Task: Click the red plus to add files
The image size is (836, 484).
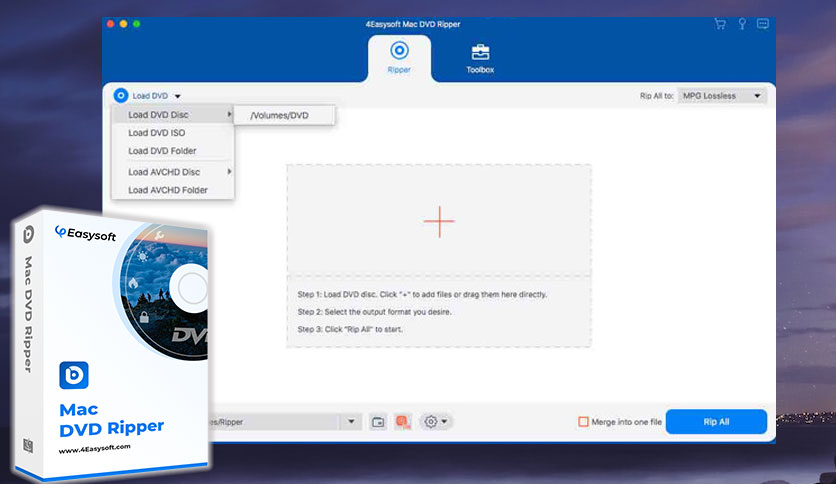Action: tap(439, 221)
